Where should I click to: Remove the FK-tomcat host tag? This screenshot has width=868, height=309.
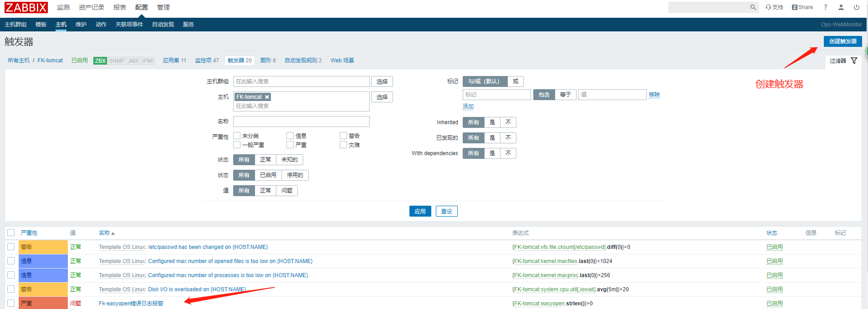(267, 97)
